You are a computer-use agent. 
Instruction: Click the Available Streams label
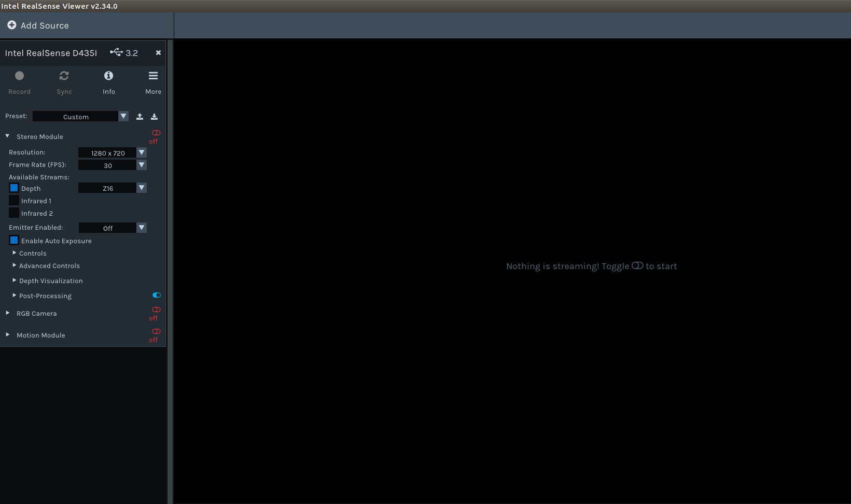[x=39, y=177]
